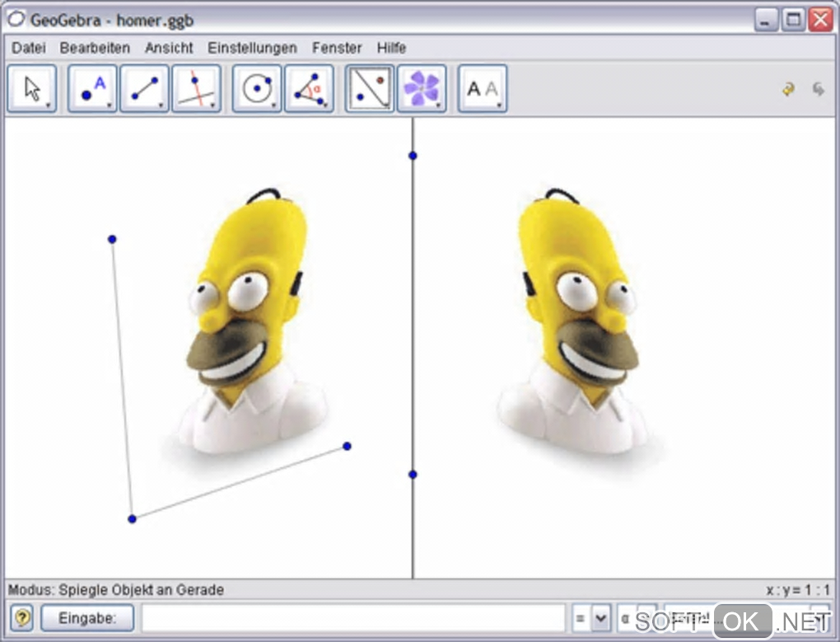The height and width of the screenshot is (642, 840).
Task: Select the Mirror object at line tool
Action: pyautogui.click(x=370, y=88)
